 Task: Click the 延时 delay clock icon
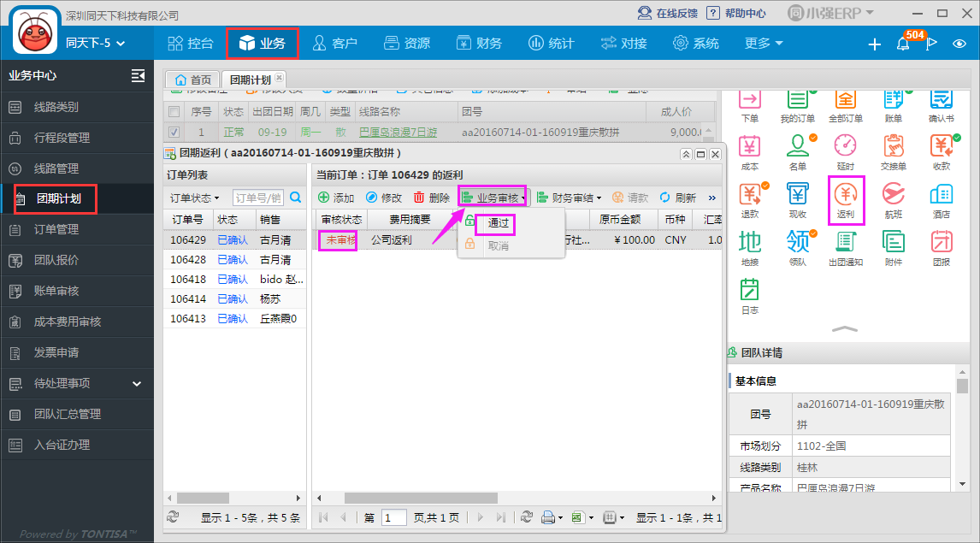(x=845, y=152)
